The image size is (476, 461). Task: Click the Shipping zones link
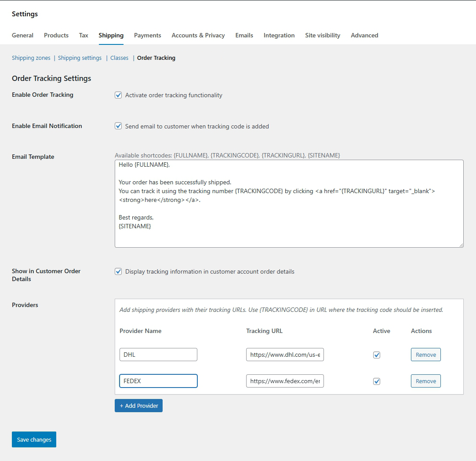point(31,58)
